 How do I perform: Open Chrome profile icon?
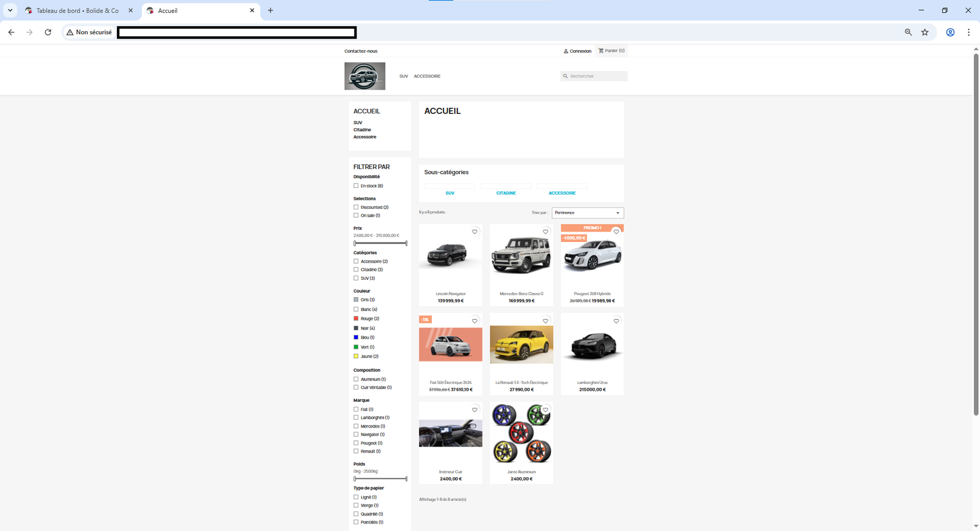pos(950,32)
